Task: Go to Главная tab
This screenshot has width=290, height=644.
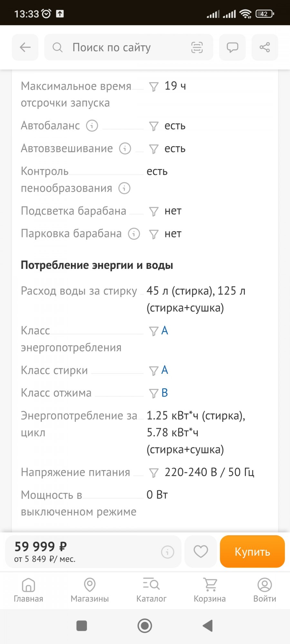Action: (28, 590)
